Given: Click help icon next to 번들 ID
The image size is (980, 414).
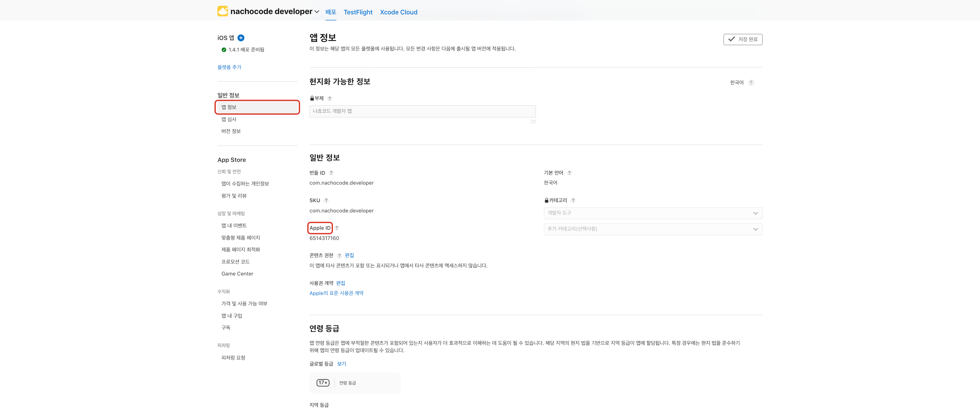Looking at the screenshot, I should [x=331, y=173].
